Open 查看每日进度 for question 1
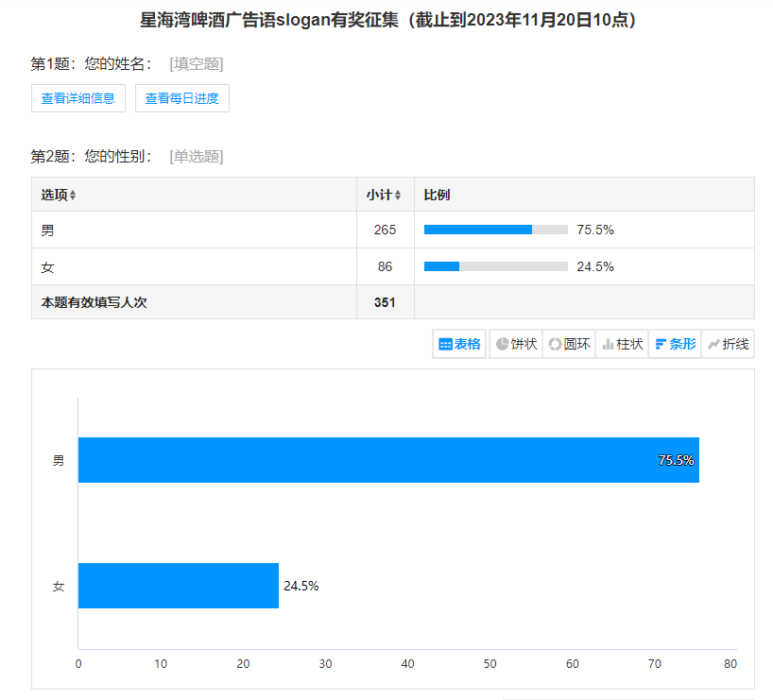Screen dimensions: 773x700 (x=182, y=98)
